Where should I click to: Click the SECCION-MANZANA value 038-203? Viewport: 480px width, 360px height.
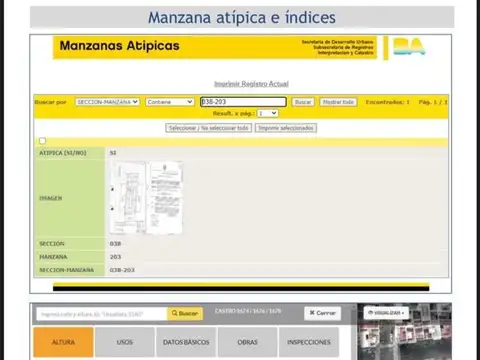(122, 270)
